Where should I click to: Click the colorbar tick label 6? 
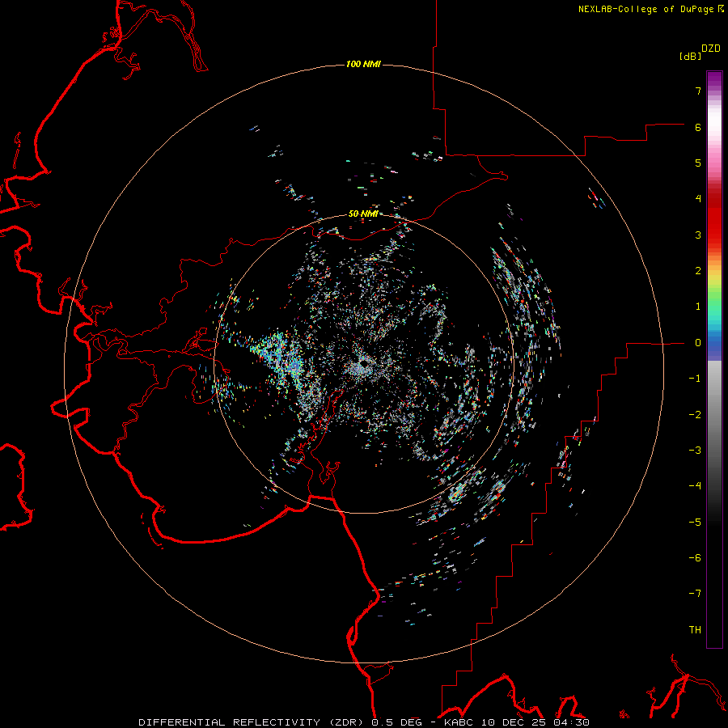coord(698,127)
